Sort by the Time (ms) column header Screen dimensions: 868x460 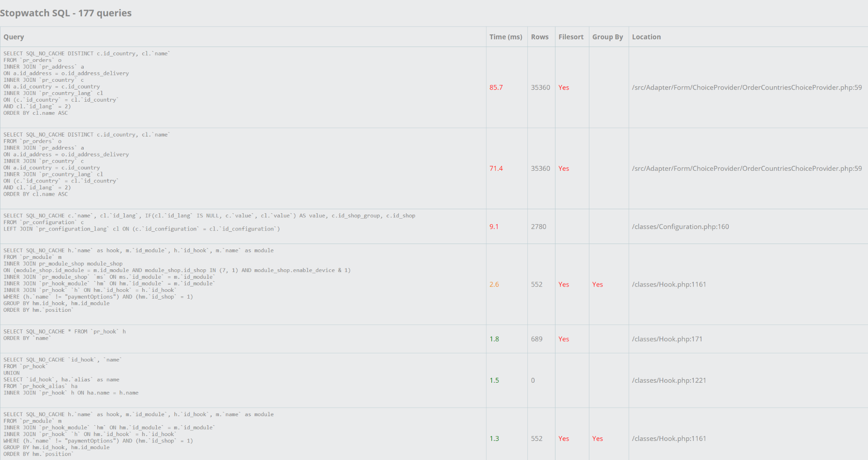506,37
